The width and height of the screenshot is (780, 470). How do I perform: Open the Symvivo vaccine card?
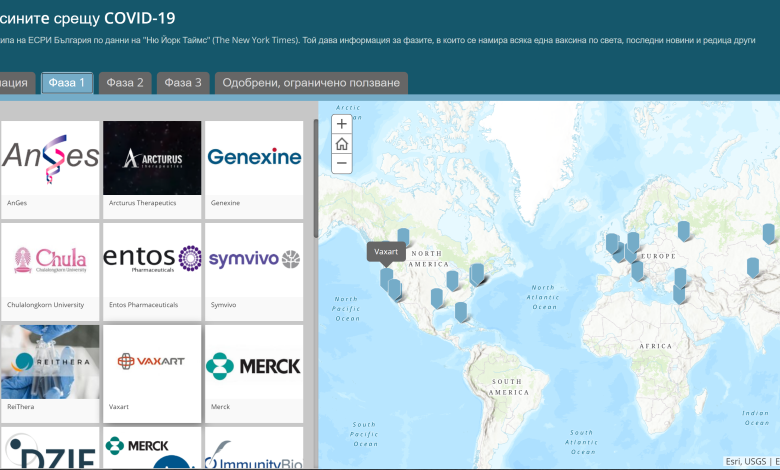pyautogui.click(x=254, y=272)
